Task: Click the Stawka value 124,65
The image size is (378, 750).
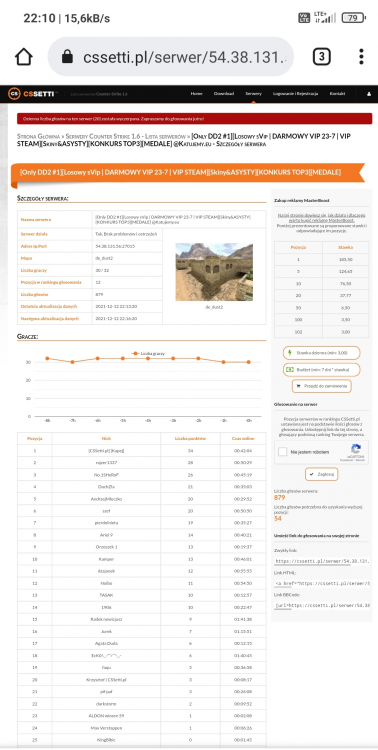Action: coord(345,271)
